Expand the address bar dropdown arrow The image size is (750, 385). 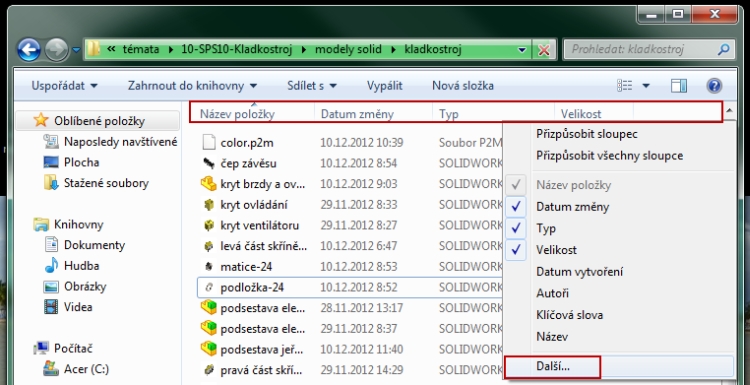tap(522, 50)
